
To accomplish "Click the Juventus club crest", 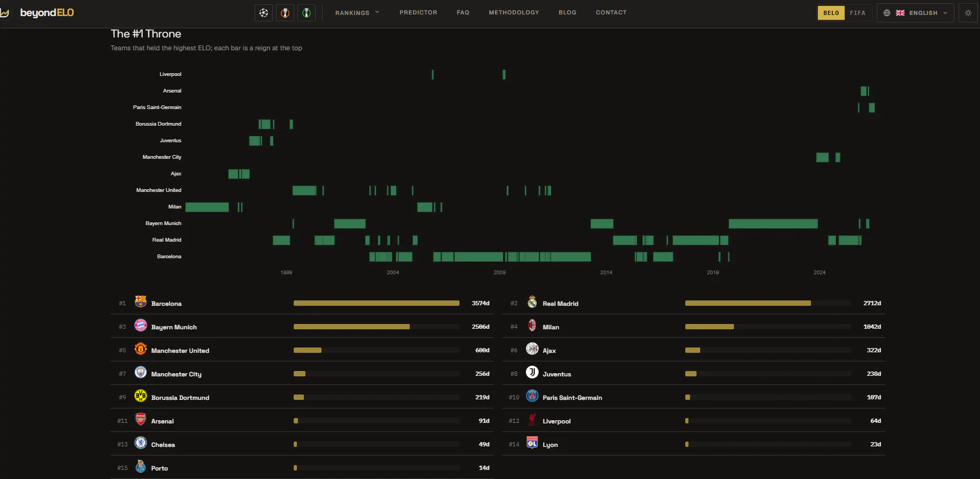I will point(532,373).
